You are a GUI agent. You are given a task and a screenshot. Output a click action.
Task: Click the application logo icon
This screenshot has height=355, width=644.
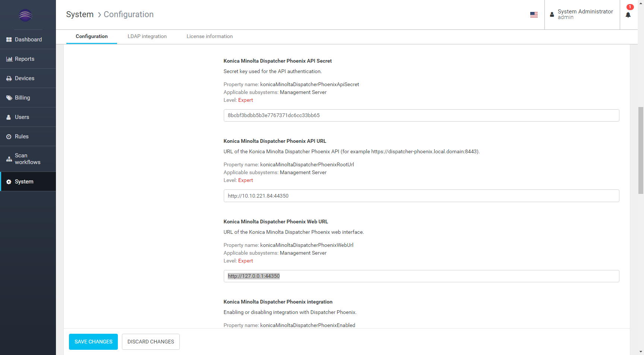[x=25, y=15]
